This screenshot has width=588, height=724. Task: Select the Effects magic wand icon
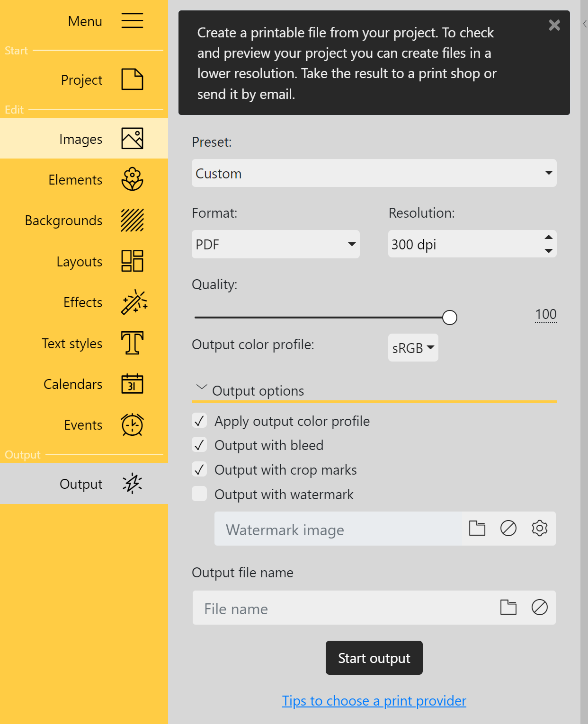point(134,302)
